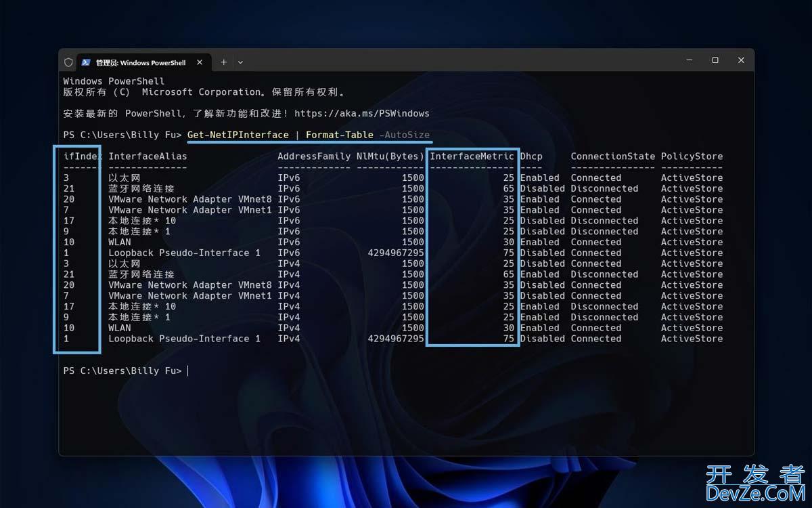The image size is (812, 508).
Task: Click 蓝牙网络连接 alias in the IPv4 row
Action: click(x=141, y=274)
